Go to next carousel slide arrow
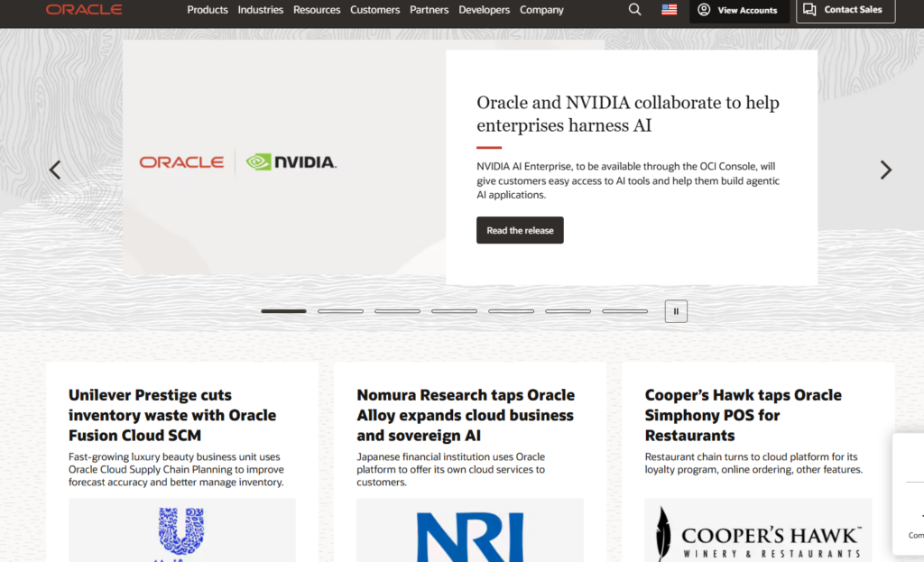This screenshot has height=562, width=924. (x=886, y=170)
